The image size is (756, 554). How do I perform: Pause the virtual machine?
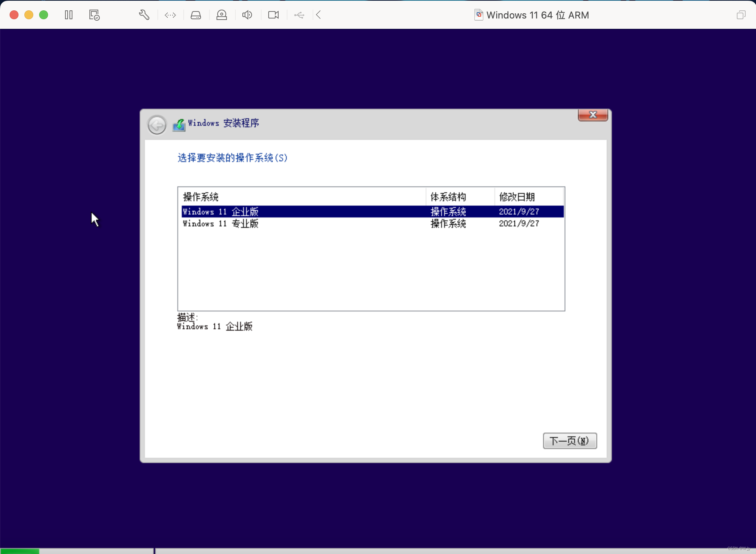[x=69, y=15]
